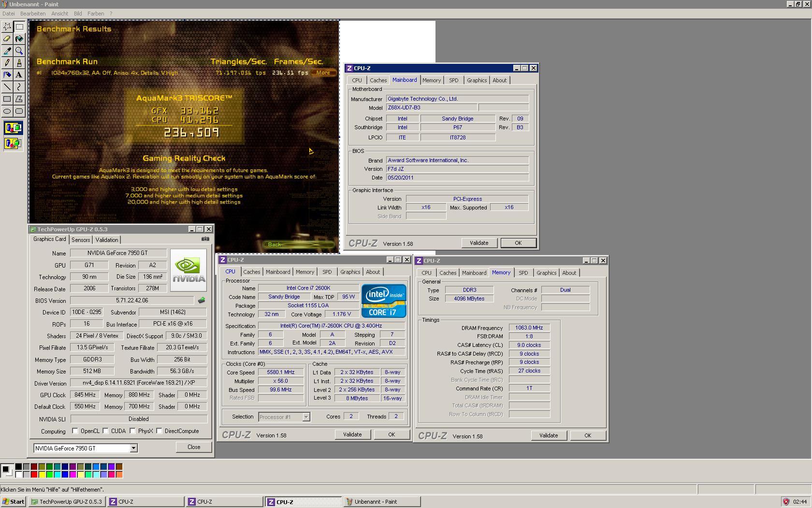The image size is (812, 508).
Task: Select the Pencil tool in Paint
Action: click(7, 63)
